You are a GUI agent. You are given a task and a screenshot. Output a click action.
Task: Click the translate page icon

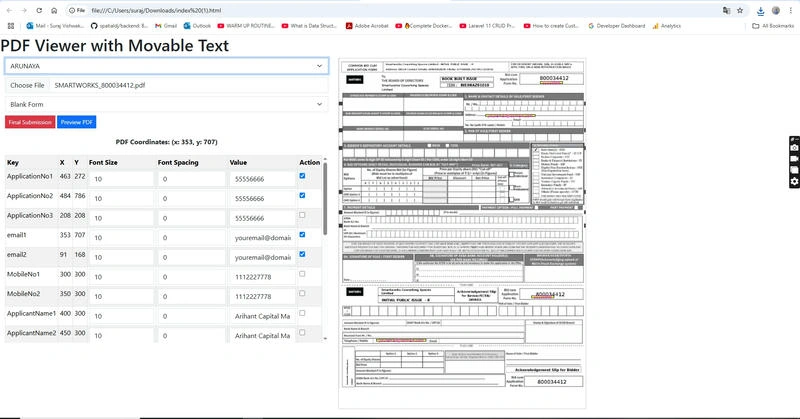click(727, 10)
